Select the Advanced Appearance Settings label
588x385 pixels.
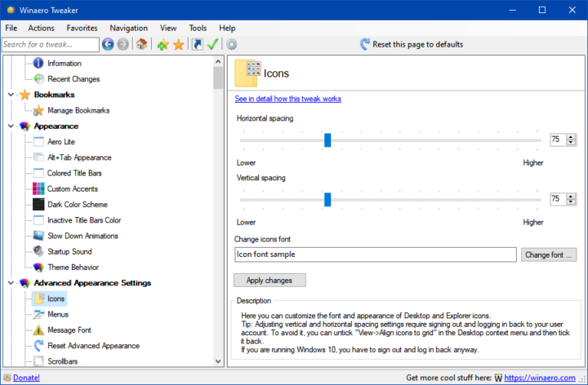[x=92, y=283]
